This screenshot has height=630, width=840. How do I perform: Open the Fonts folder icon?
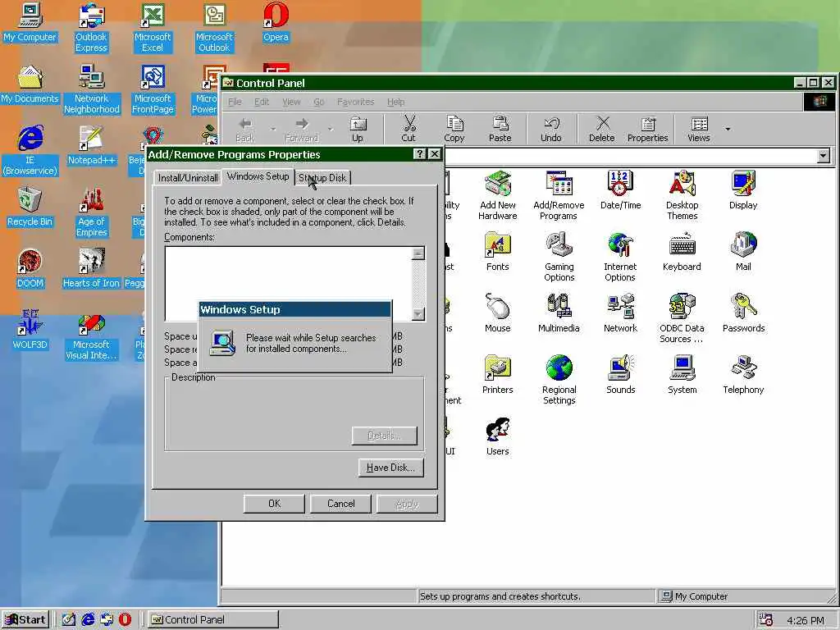point(498,252)
